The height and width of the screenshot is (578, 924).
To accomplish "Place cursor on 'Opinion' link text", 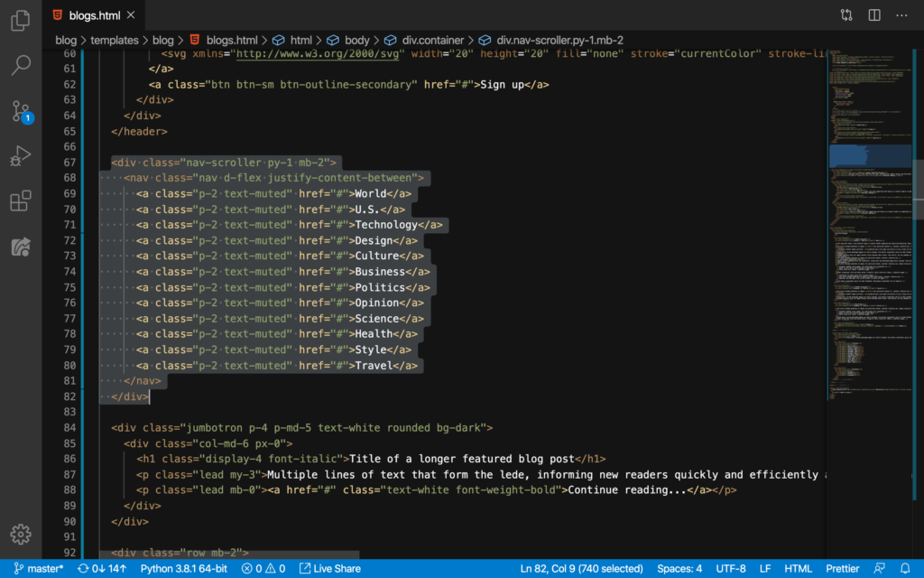I will point(377,303).
